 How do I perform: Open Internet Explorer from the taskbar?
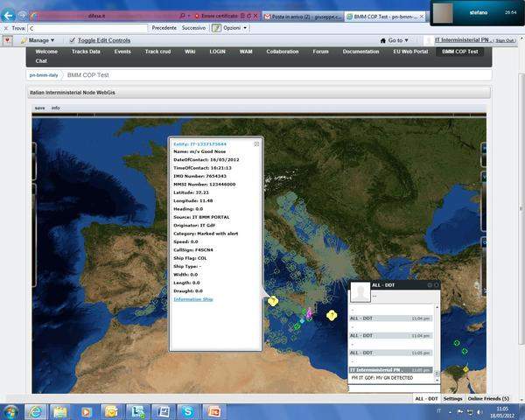coord(36,410)
